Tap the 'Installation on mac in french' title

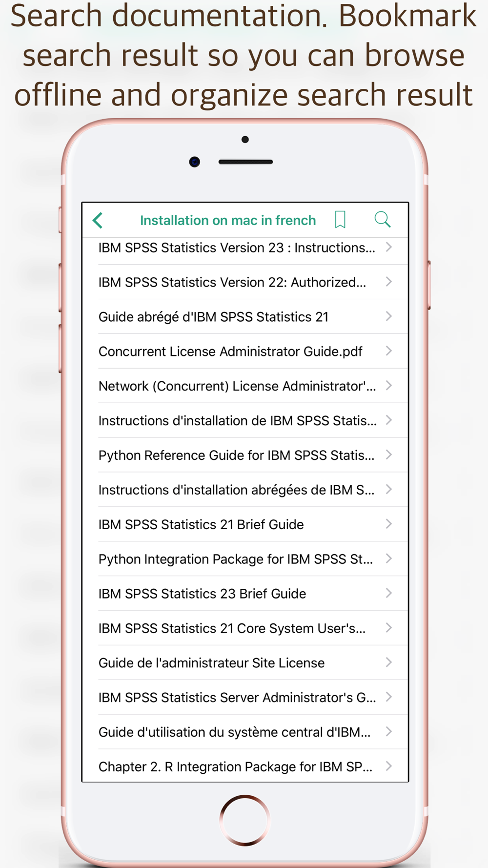pyautogui.click(x=228, y=221)
